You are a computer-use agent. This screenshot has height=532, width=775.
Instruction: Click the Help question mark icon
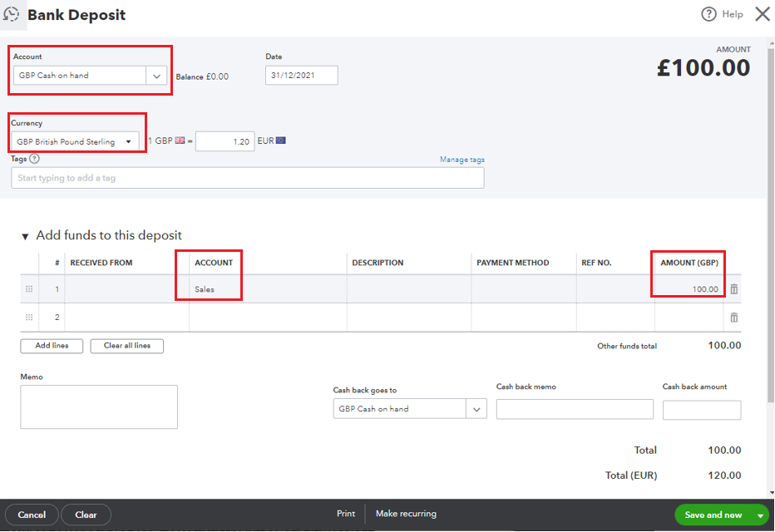tap(708, 14)
